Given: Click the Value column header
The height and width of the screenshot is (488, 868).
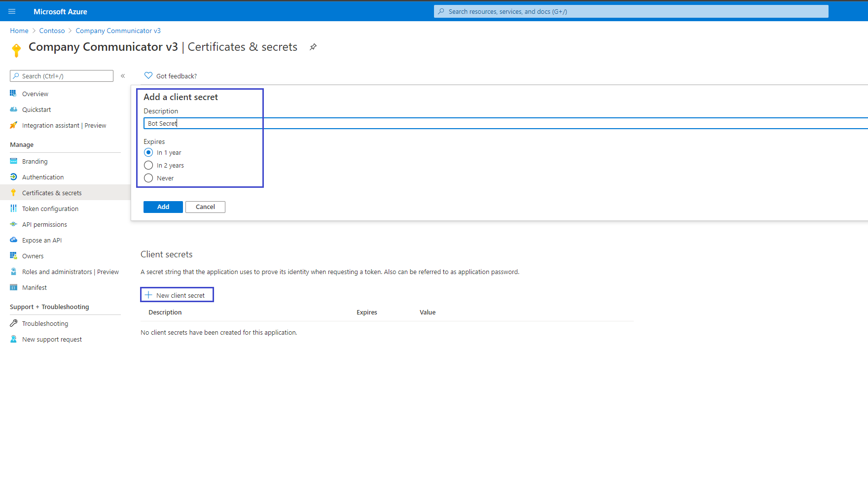Looking at the screenshot, I should [x=428, y=312].
